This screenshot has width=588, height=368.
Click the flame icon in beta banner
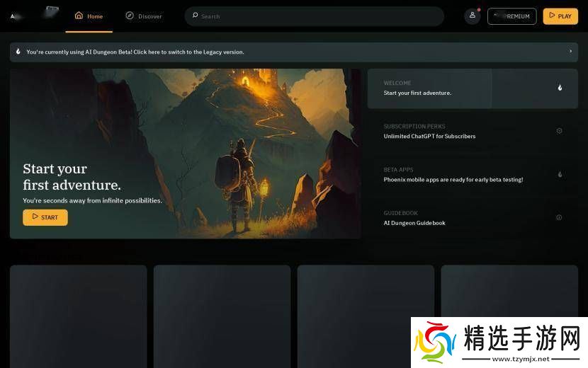18,52
